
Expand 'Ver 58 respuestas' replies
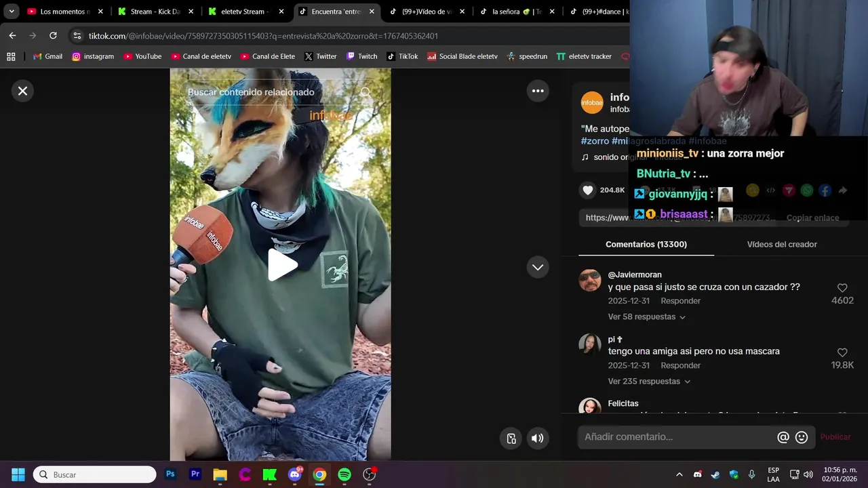[646, 317]
